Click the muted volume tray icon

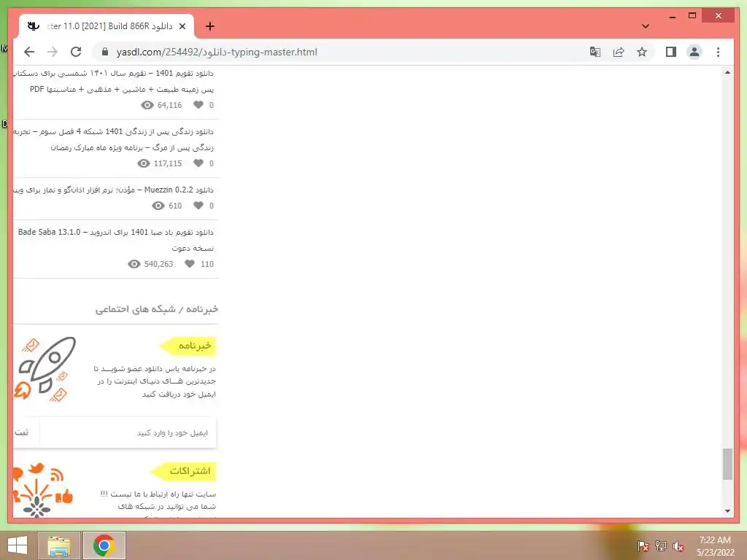point(678,545)
